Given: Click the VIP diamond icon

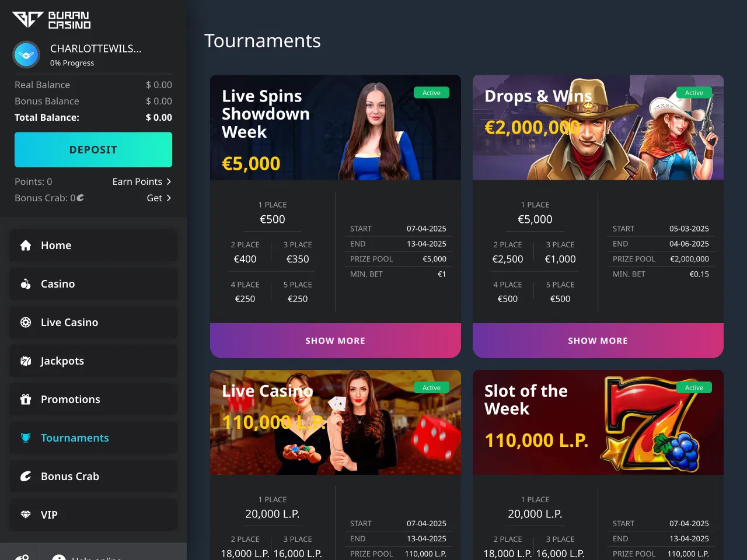Looking at the screenshot, I should [x=26, y=515].
